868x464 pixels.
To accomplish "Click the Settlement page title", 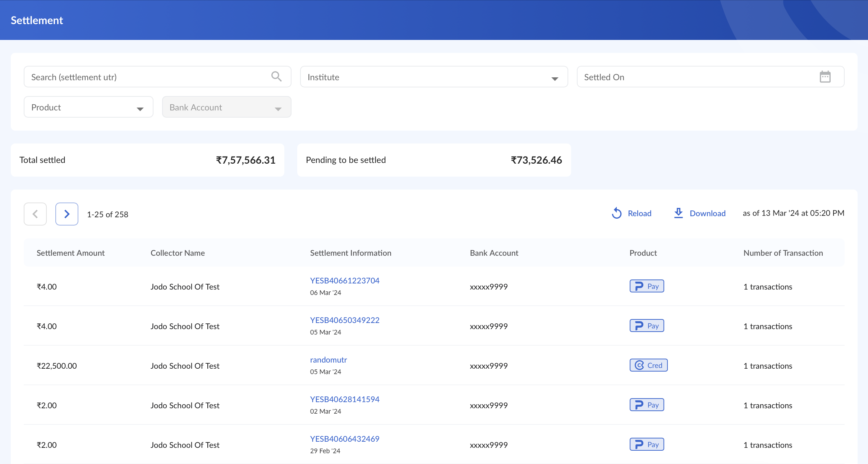I will click(x=37, y=20).
